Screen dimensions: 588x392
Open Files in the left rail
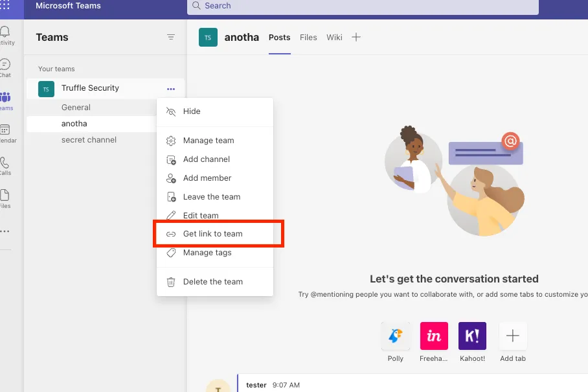[5, 199]
